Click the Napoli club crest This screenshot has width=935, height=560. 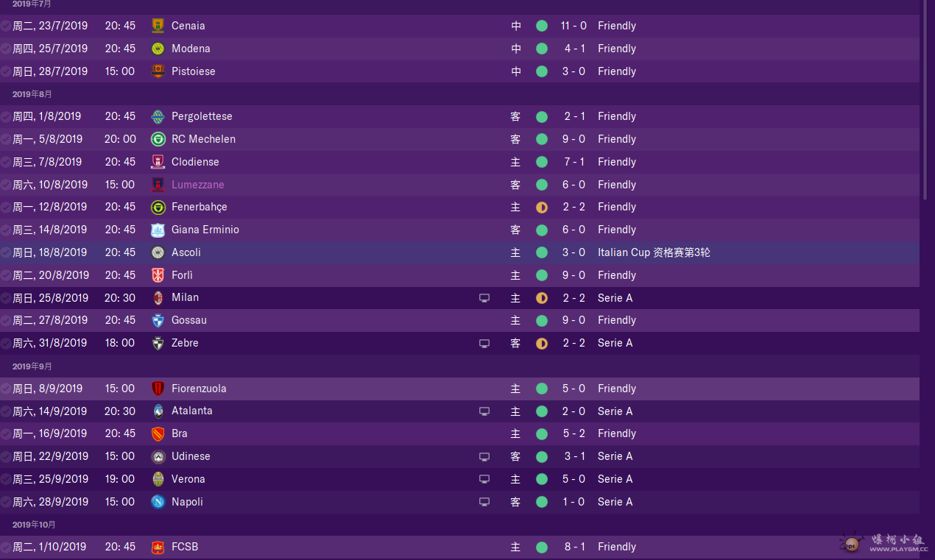pyautogui.click(x=158, y=502)
